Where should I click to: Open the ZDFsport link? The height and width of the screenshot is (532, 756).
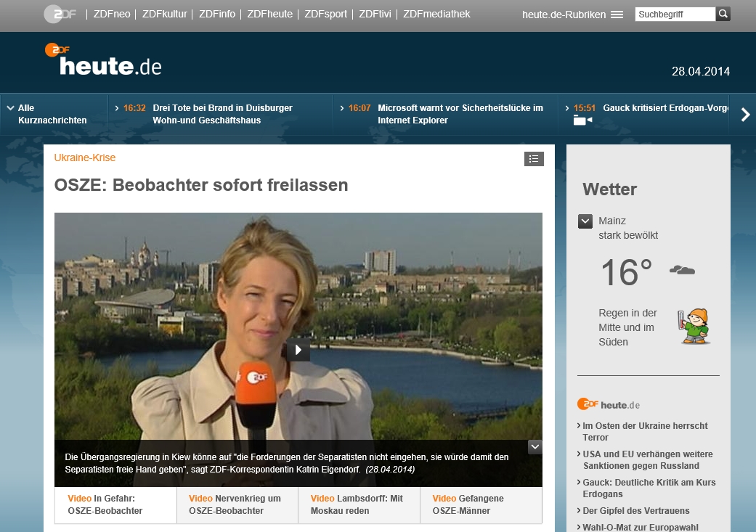click(x=325, y=14)
